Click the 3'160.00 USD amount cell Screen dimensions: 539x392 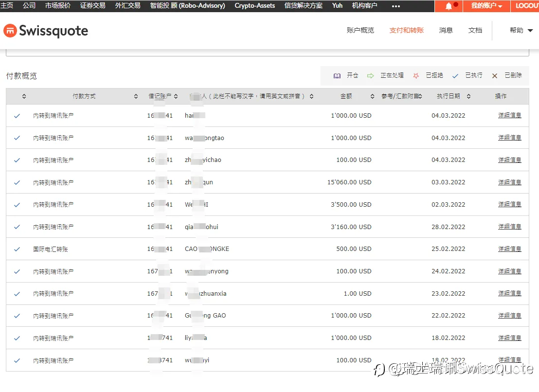(x=351, y=227)
